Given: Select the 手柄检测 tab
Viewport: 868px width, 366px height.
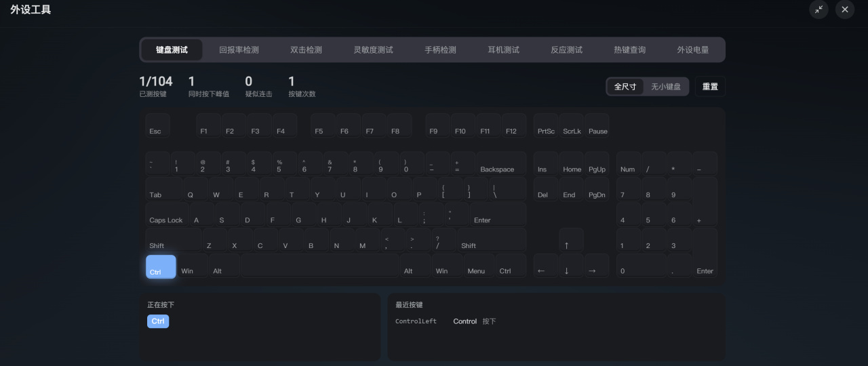Looking at the screenshot, I should point(440,49).
